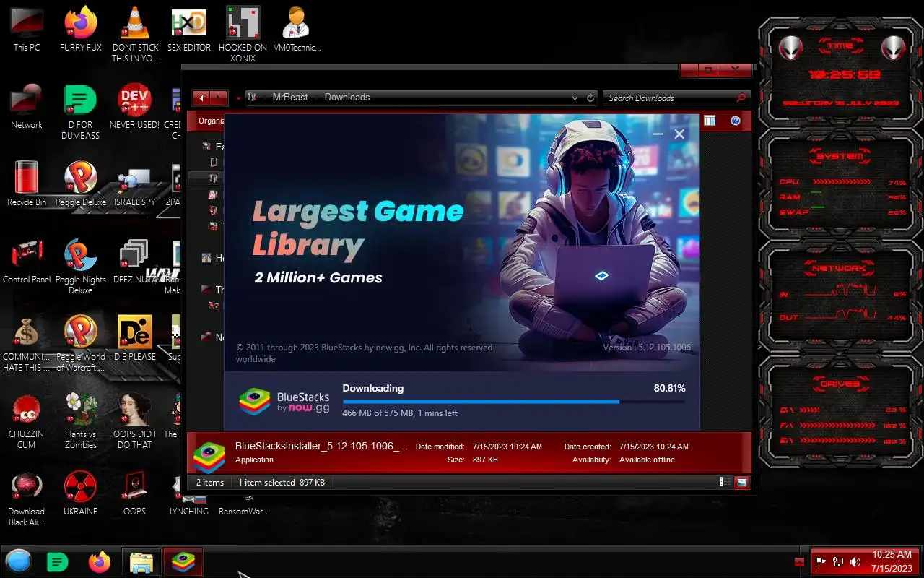Minimize the BlueStacks installer window
Image resolution: width=924 pixels, height=578 pixels.
pyautogui.click(x=658, y=134)
